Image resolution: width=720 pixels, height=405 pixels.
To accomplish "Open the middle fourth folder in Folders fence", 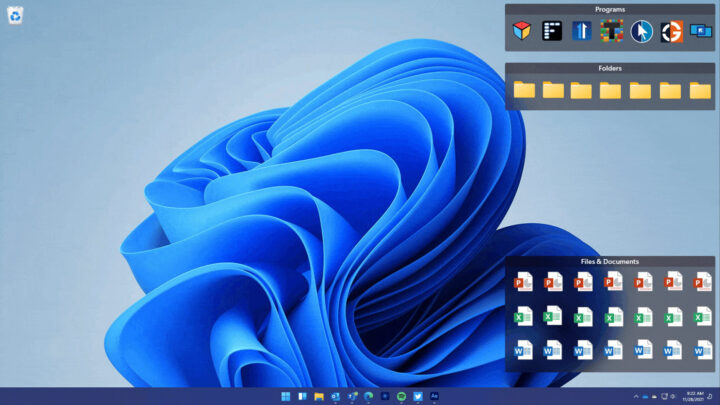I will (x=610, y=90).
